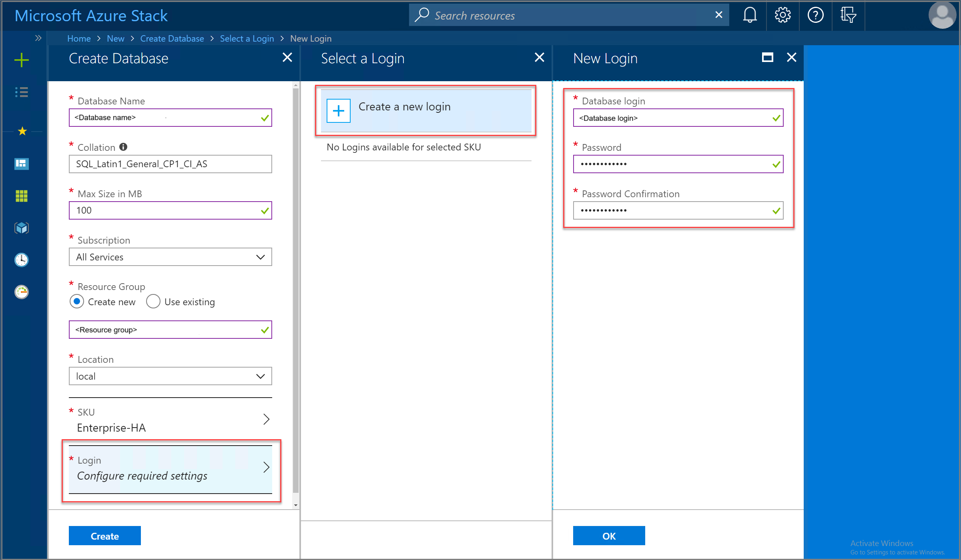This screenshot has width=961, height=560.
Task: Select the Create new resource group radio button
Action: point(77,301)
